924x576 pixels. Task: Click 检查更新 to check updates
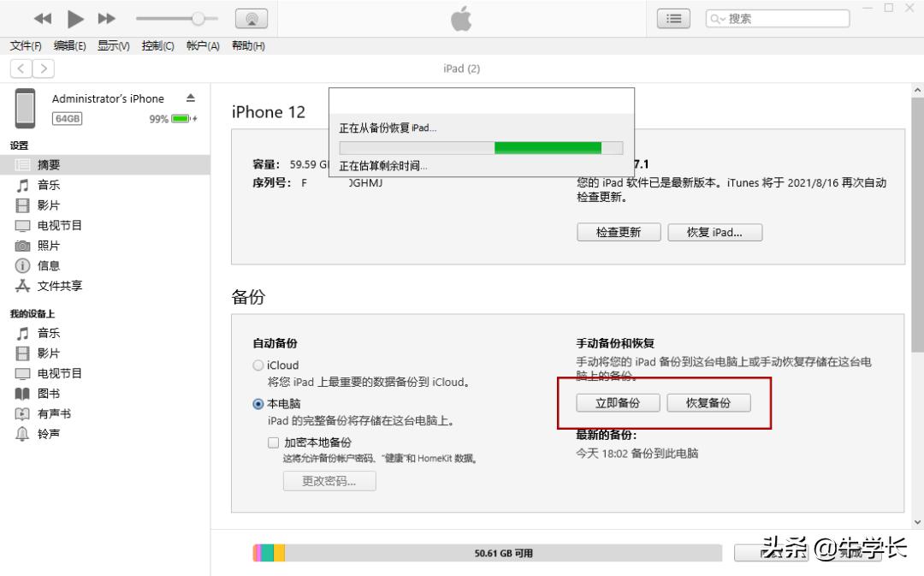click(x=618, y=231)
